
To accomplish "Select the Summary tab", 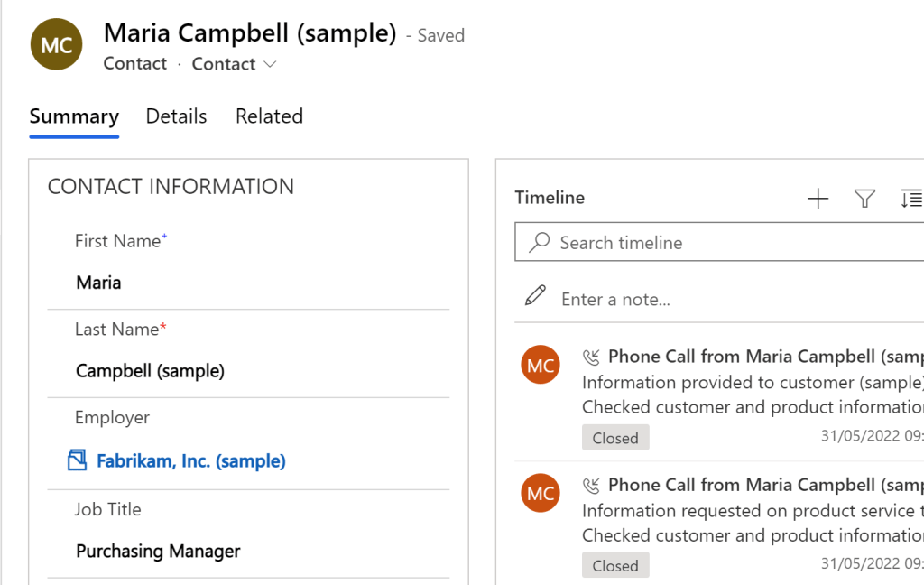I will click(74, 116).
